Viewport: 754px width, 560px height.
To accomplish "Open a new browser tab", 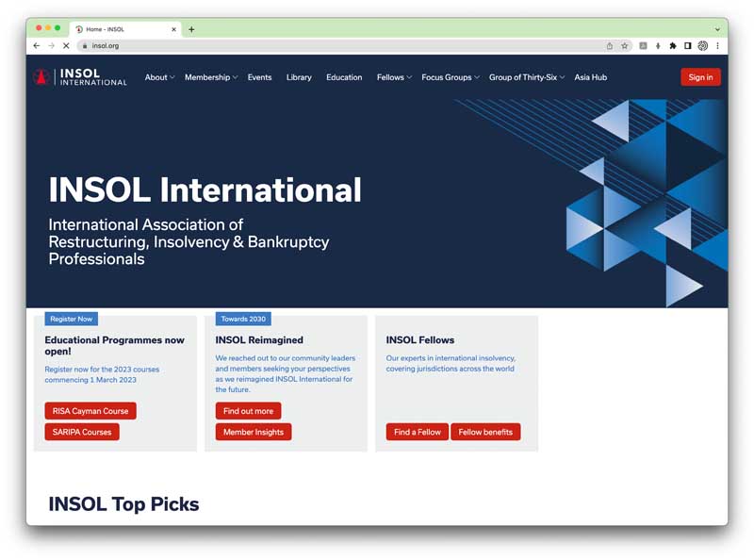I will coord(191,29).
